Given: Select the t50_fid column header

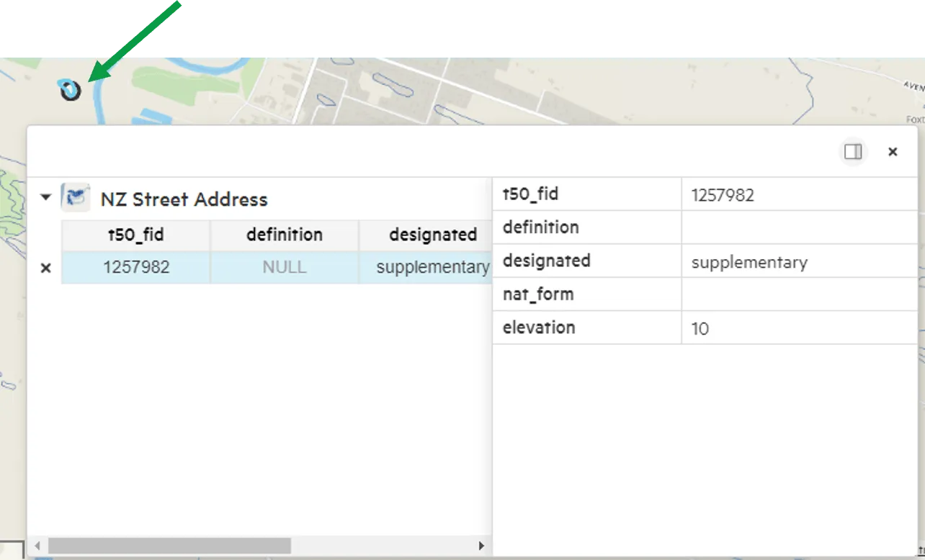Looking at the screenshot, I should [x=135, y=235].
